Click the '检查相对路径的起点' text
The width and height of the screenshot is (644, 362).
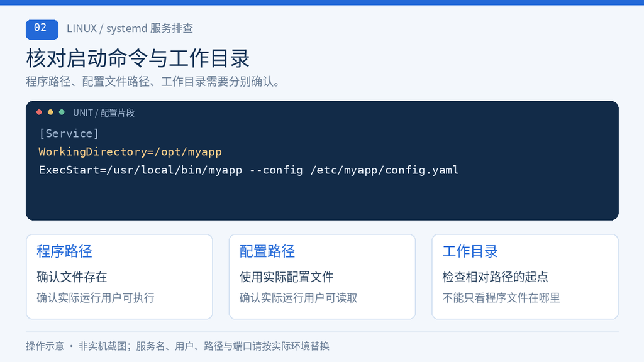(496, 277)
